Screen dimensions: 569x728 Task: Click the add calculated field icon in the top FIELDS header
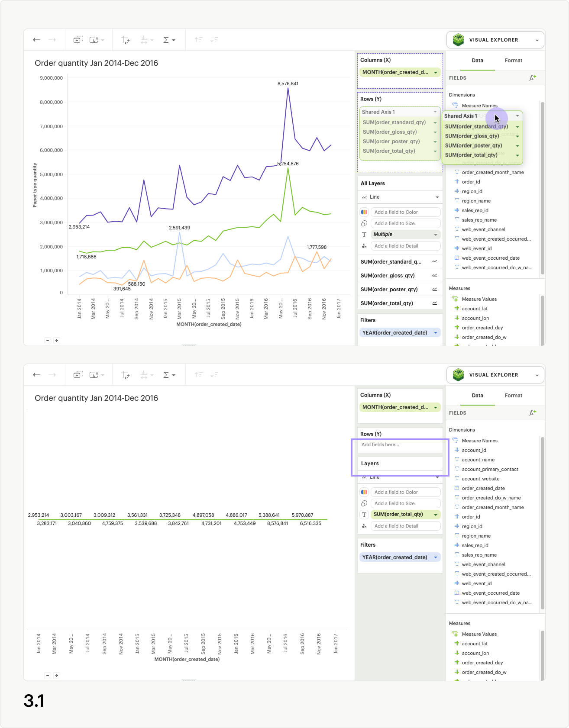(532, 78)
